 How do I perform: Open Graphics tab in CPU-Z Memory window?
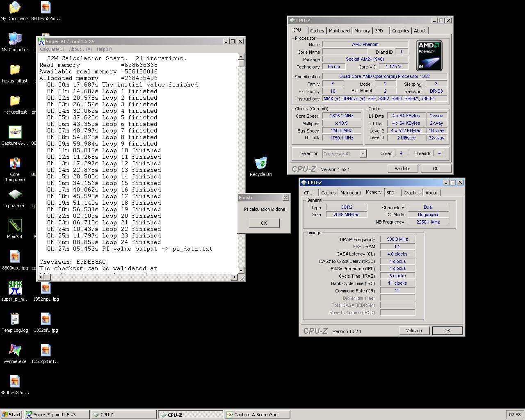pos(412,193)
